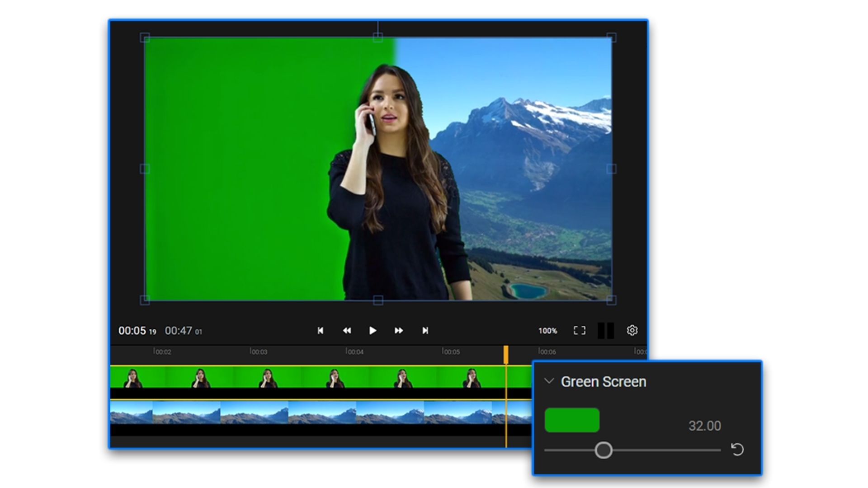
Task: Click the orange playhead marker
Action: [x=506, y=354]
